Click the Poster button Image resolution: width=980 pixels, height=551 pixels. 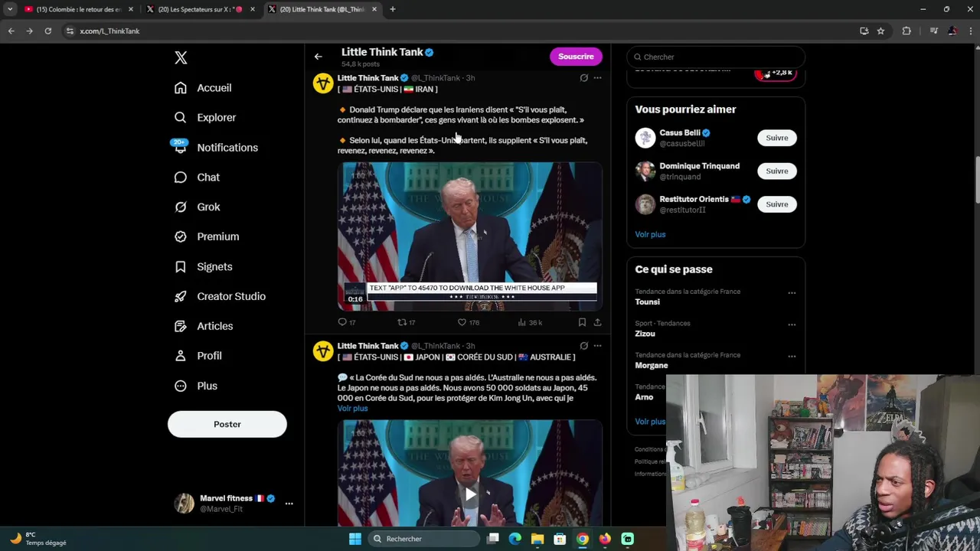227,424
